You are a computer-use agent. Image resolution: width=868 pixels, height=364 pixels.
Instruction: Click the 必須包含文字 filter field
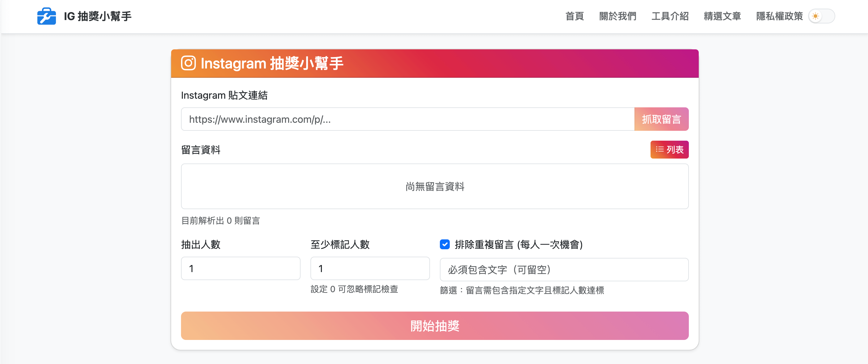(x=564, y=270)
